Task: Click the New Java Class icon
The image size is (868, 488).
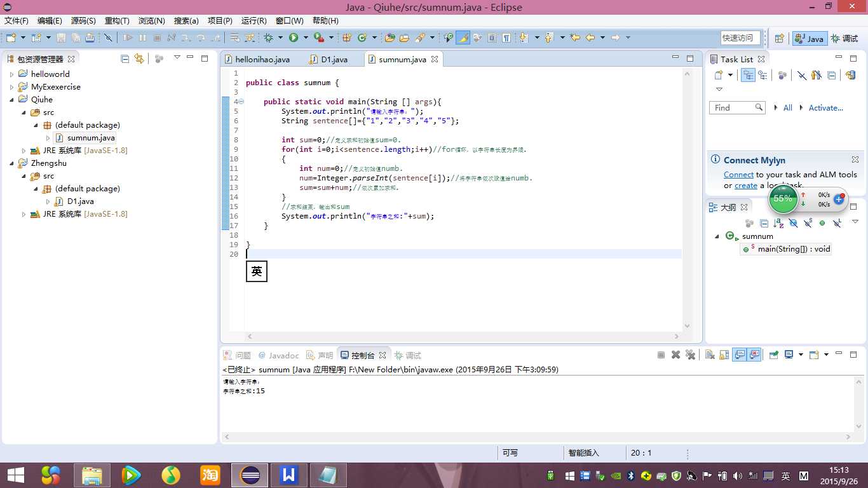Action: coord(362,38)
